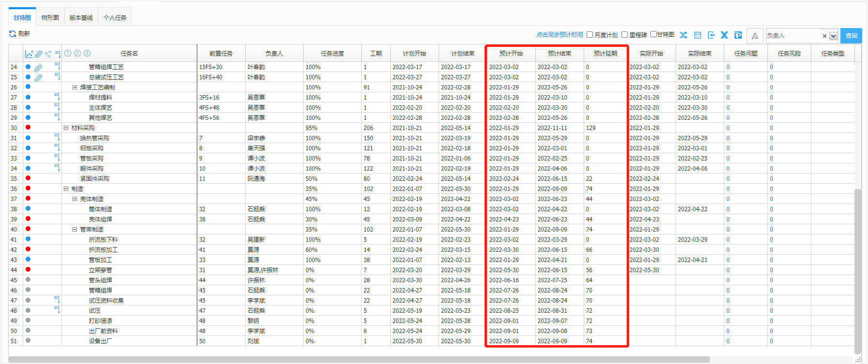868x364 pixels.
Task: Click the calendar icon in toolbar
Action: click(x=697, y=35)
